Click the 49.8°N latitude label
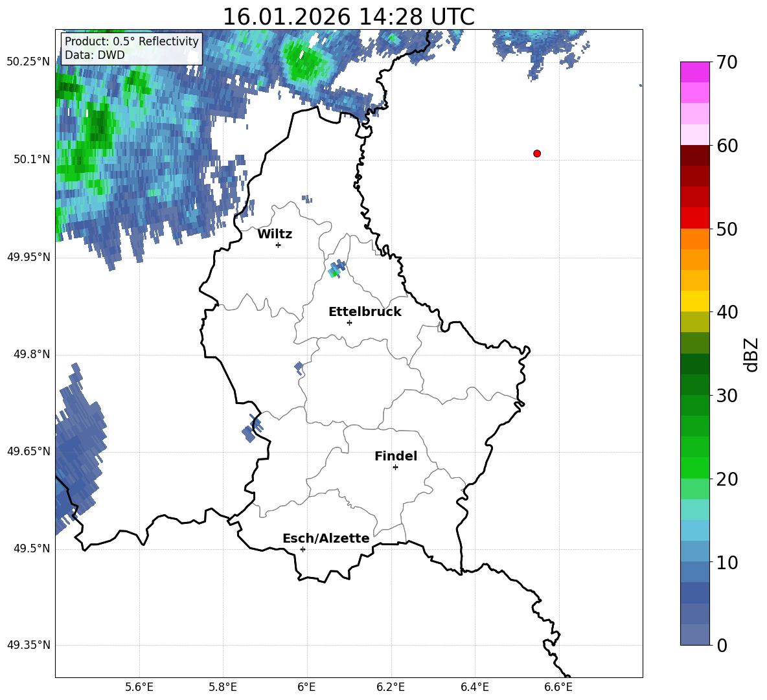The height and width of the screenshot is (700, 767). [x=32, y=354]
